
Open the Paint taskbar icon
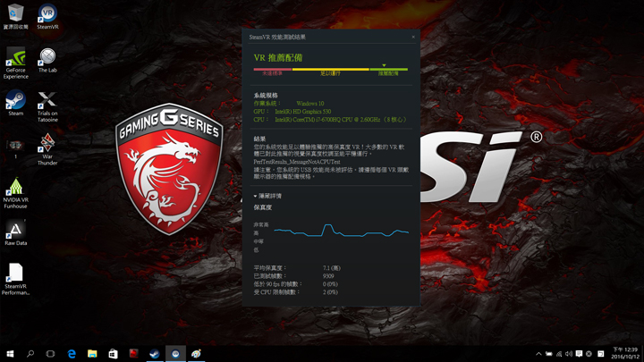click(196, 354)
